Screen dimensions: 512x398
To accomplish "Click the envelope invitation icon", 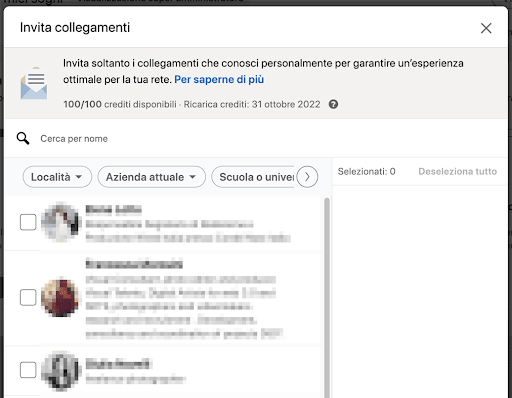I will [34, 83].
